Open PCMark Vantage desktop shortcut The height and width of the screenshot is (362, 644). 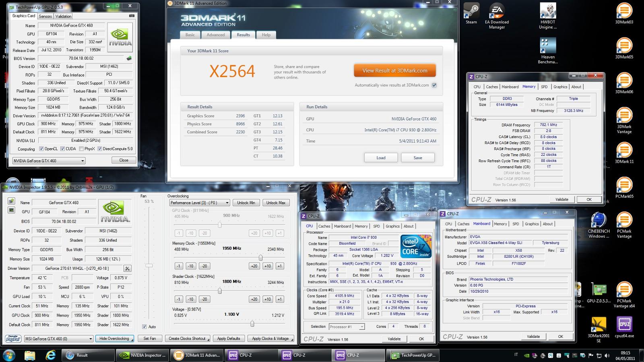tap(624, 225)
